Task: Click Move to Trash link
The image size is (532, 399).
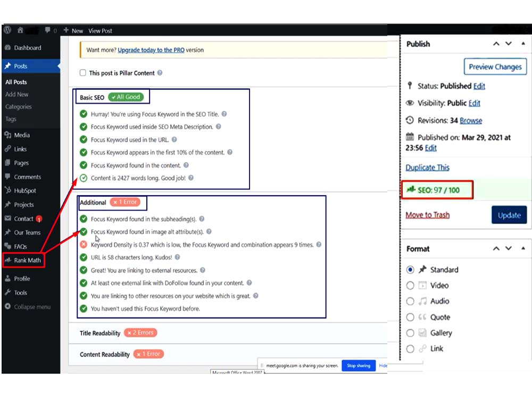Action: coord(428,215)
